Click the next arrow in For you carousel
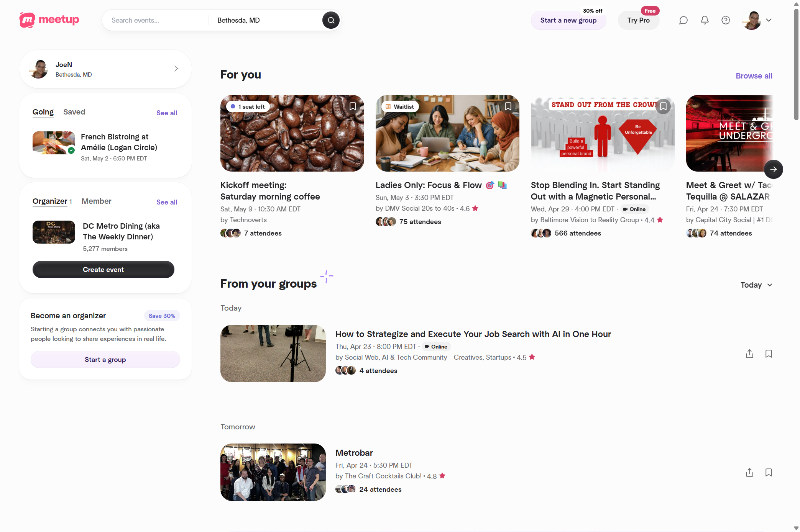This screenshot has width=800, height=532. 773,169
